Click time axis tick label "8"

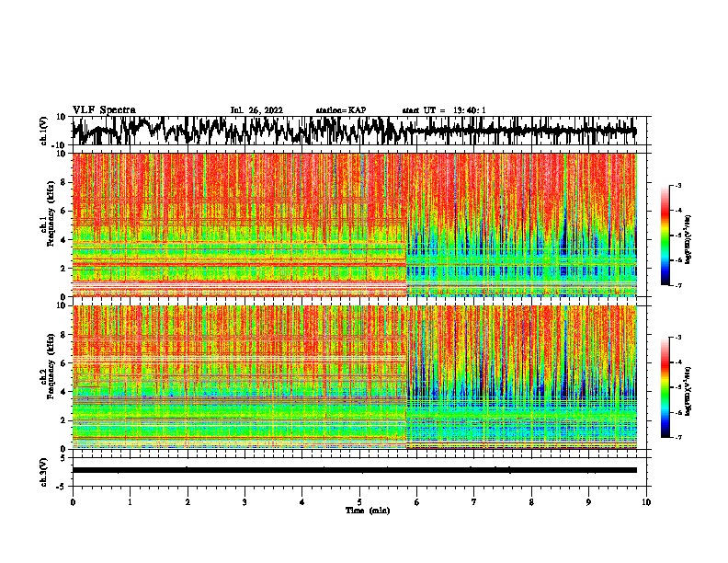click(x=531, y=502)
